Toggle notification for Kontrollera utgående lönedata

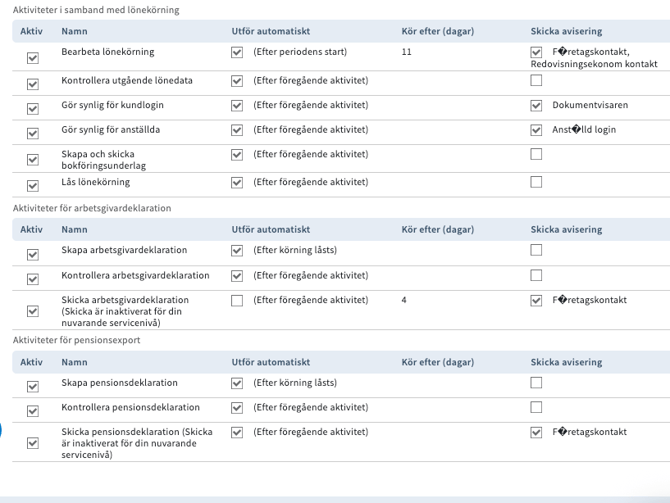(x=537, y=80)
